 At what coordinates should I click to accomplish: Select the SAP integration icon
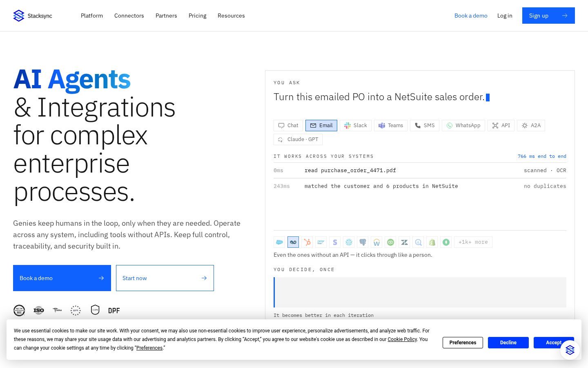(321, 242)
